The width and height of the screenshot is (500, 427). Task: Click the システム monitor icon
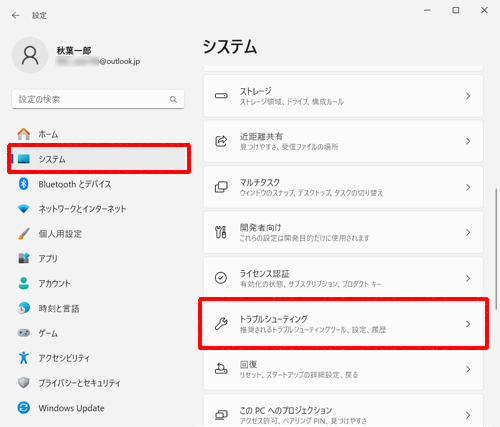point(24,159)
